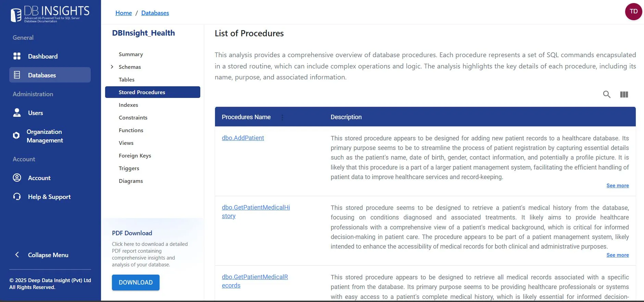The height and width of the screenshot is (302, 644).
Task: Click the Help & Support headset icon
Action: click(x=17, y=197)
